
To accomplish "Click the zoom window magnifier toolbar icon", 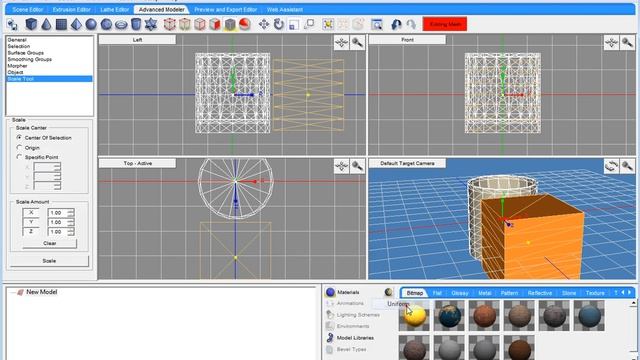I will (377, 24).
